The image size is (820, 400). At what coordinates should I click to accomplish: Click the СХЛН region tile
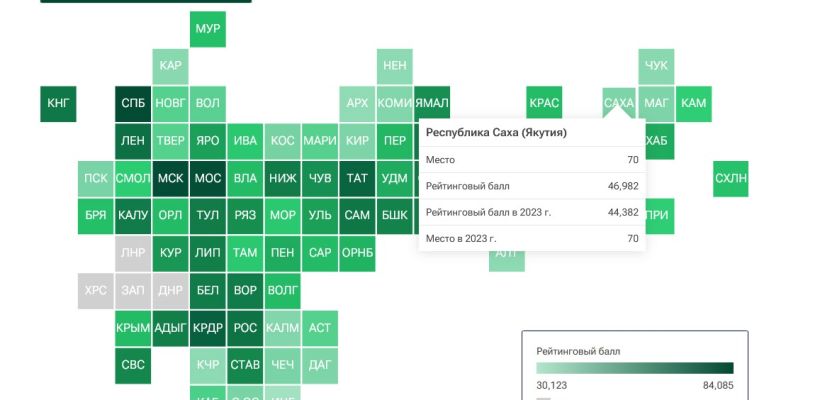coord(730,178)
